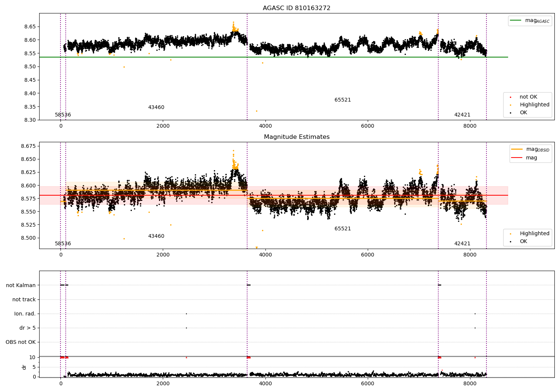Click the 'not track' axis label
This screenshot has height=392, width=560.
pos(24,300)
